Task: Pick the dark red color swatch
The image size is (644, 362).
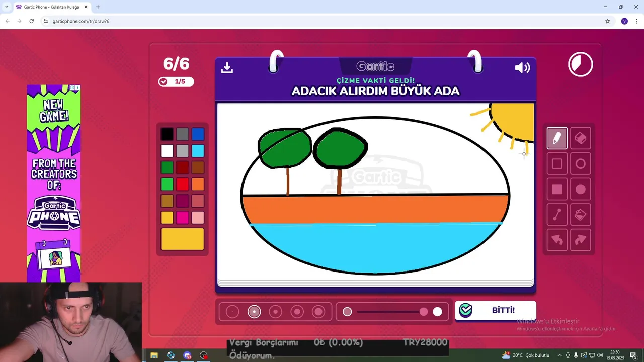Action: coord(182,167)
